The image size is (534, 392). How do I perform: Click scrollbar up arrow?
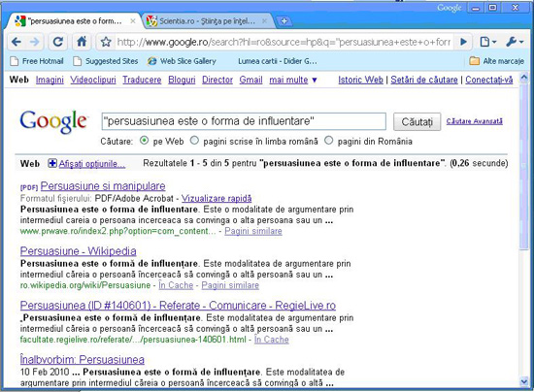click(x=524, y=78)
